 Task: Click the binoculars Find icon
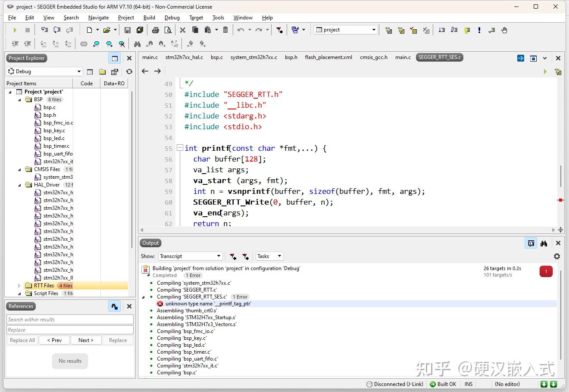tap(137, 44)
